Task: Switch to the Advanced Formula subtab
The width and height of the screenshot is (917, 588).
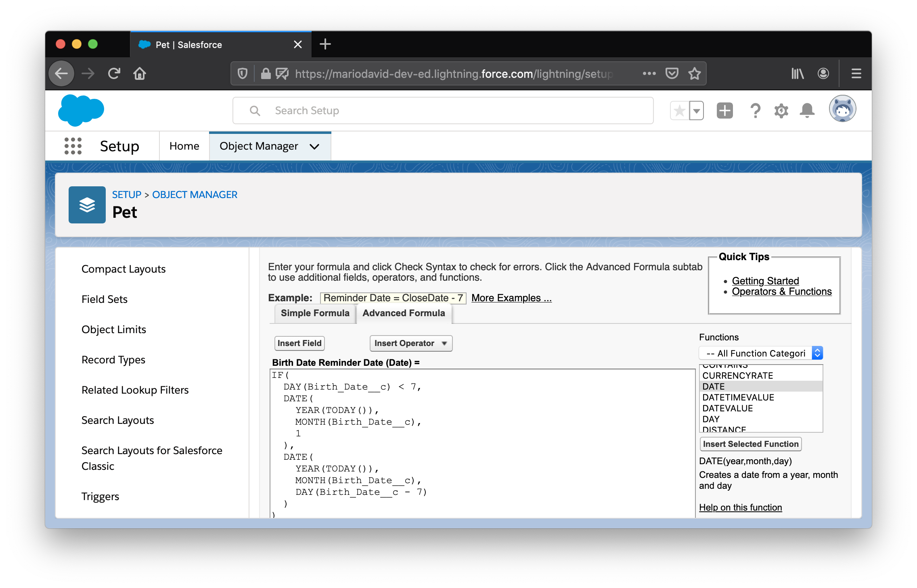Action: 404,313
